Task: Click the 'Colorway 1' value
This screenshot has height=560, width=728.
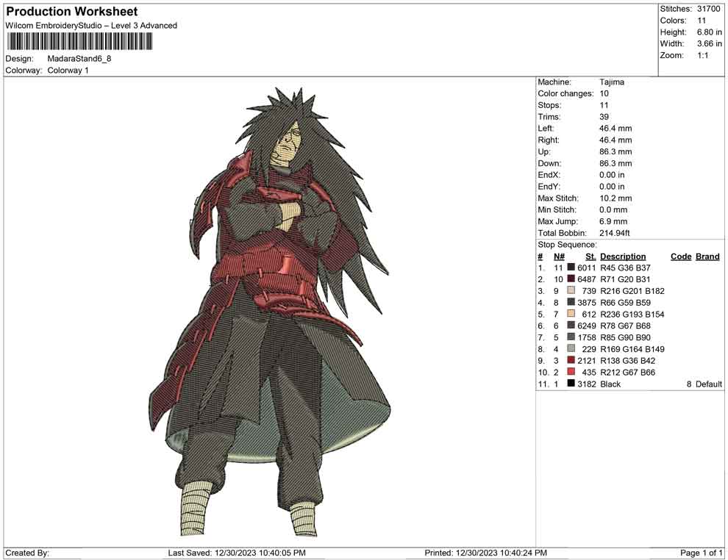Action: (x=68, y=71)
